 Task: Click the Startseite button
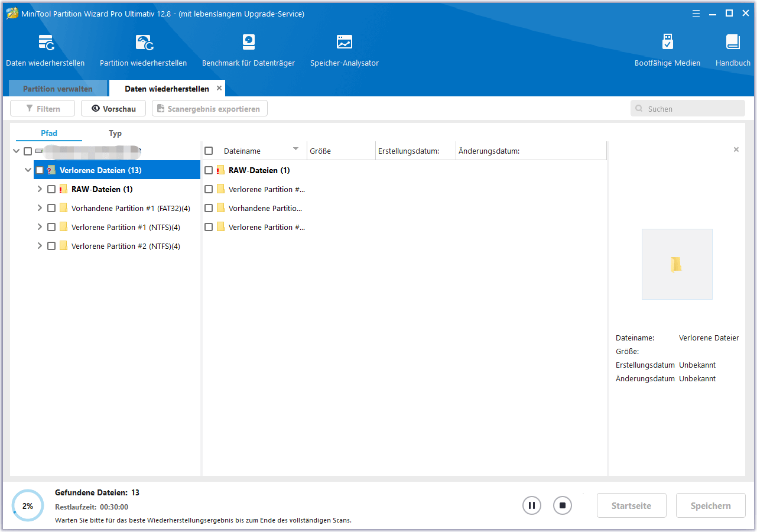click(632, 506)
